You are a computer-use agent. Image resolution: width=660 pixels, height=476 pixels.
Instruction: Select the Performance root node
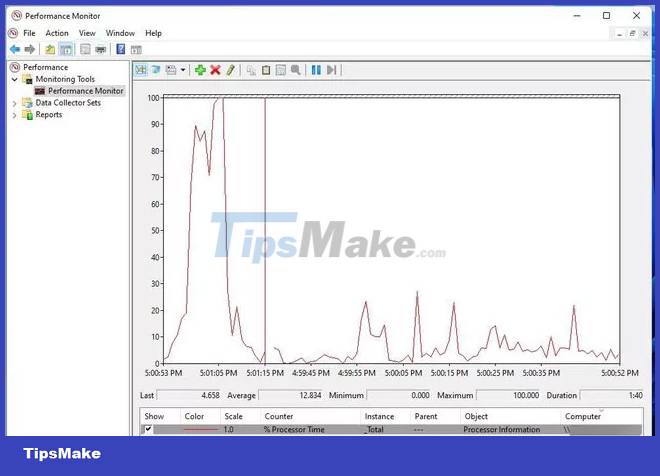[x=45, y=67]
